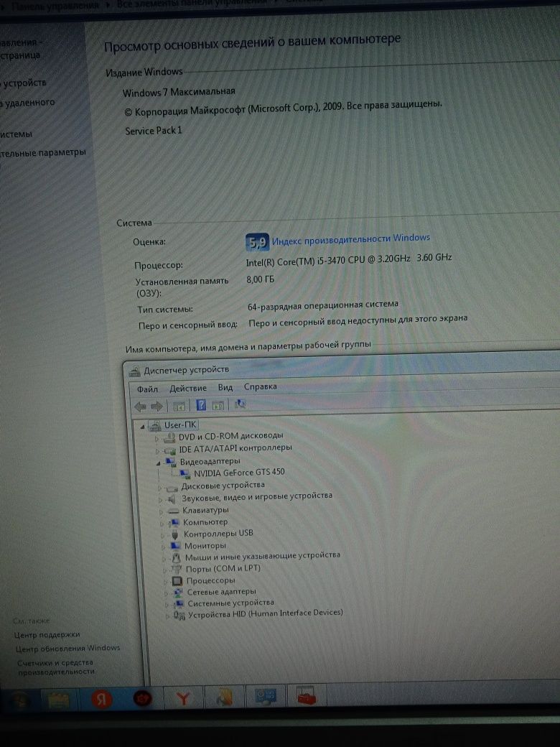This screenshot has height=747, width=560.
Task: Click the dark round red taskbar icon
Action: pos(142,699)
